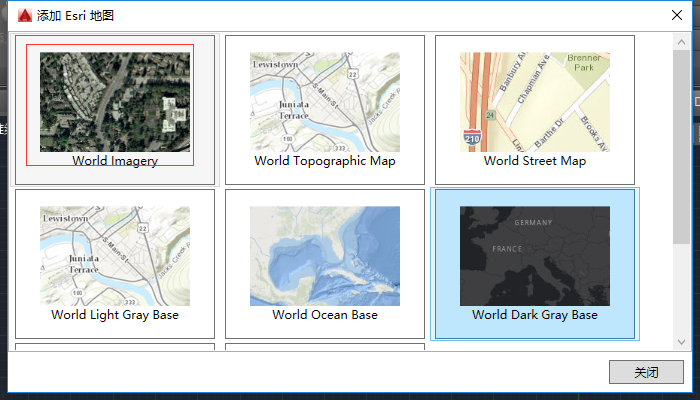Choose the World Topographic Map thumbnail
This screenshot has width=700, height=400.
pos(325,102)
